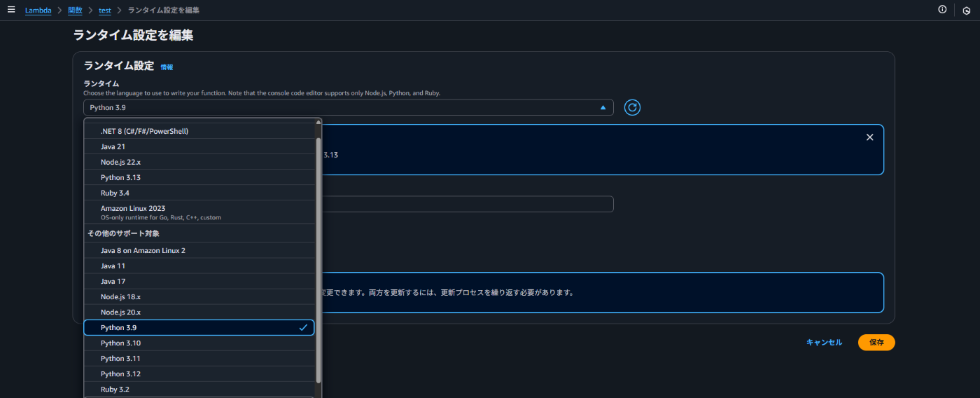This screenshot has width=980, height=398.
Task: Select Python 3.11 runtime
Action: coord(199,358)
